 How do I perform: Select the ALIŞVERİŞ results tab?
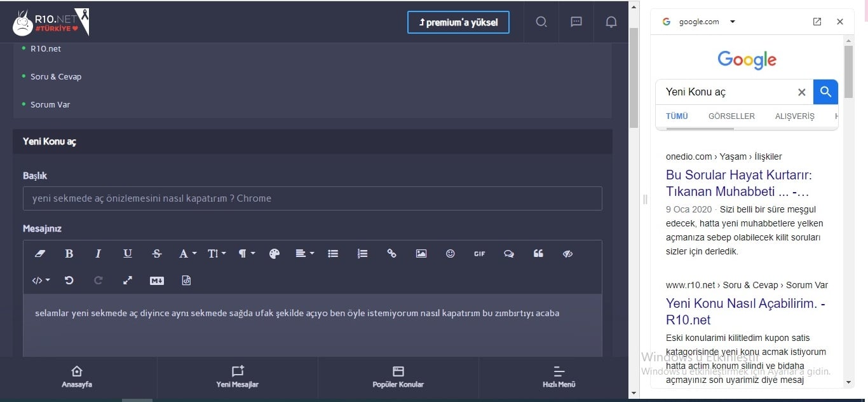795,116
